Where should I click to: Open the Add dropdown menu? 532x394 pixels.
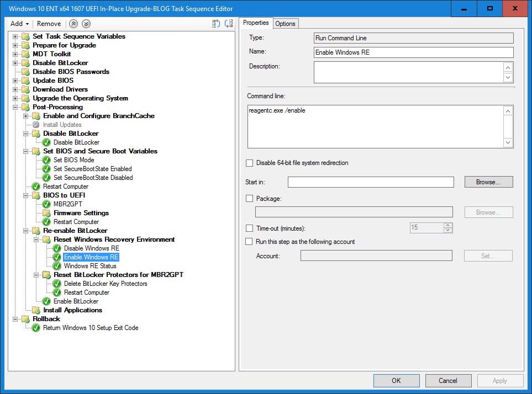click(20, 24)
